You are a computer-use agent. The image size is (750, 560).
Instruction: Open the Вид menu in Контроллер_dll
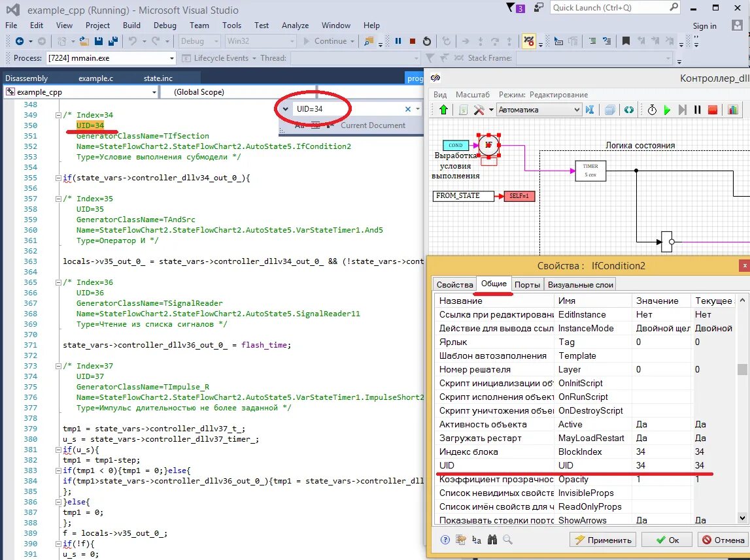(x=440, y=95)
